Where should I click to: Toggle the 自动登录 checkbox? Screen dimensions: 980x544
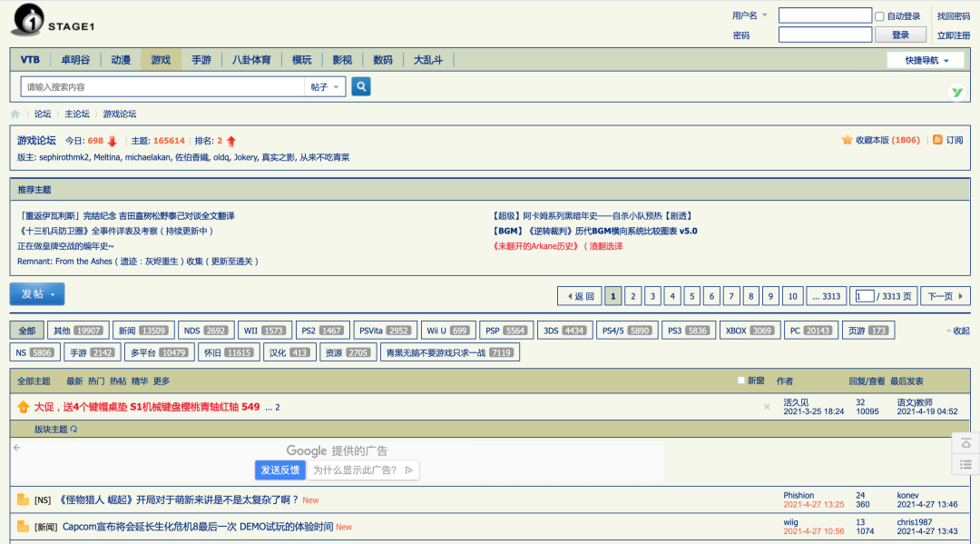click(879, 16)
